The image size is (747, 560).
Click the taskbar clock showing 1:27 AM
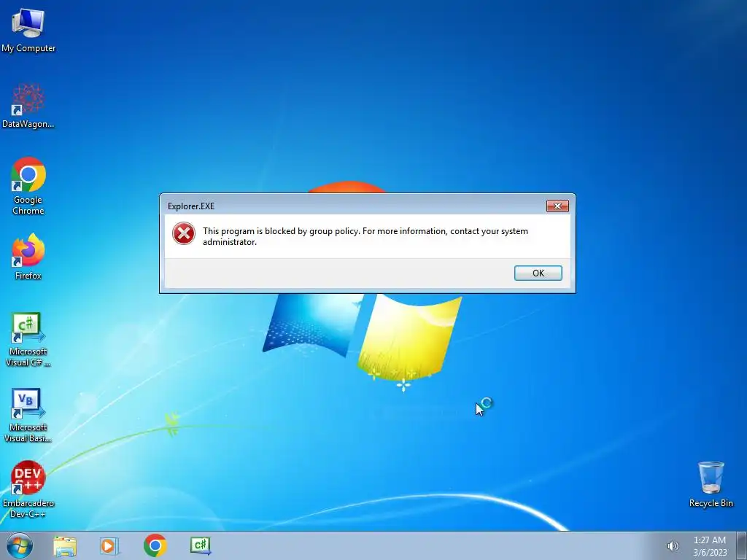(710, 546)
